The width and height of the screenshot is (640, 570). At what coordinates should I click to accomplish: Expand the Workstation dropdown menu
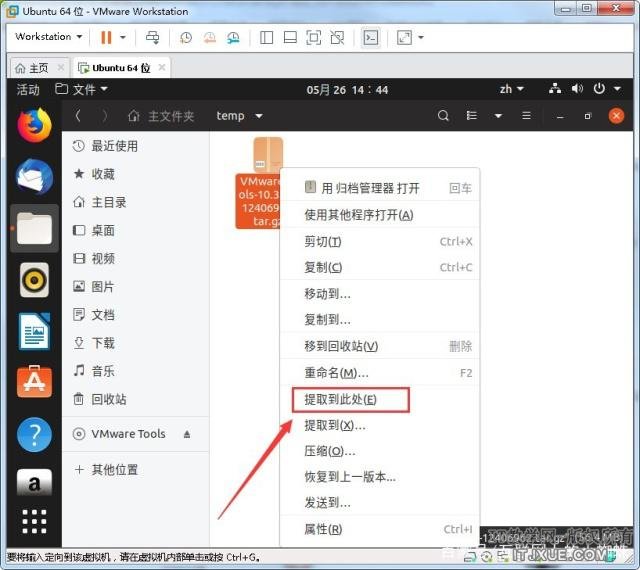tap(48, 37)
